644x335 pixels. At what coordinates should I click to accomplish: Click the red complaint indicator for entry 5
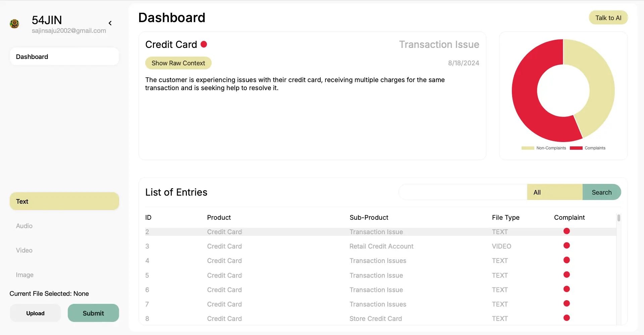tap(567, 275)
